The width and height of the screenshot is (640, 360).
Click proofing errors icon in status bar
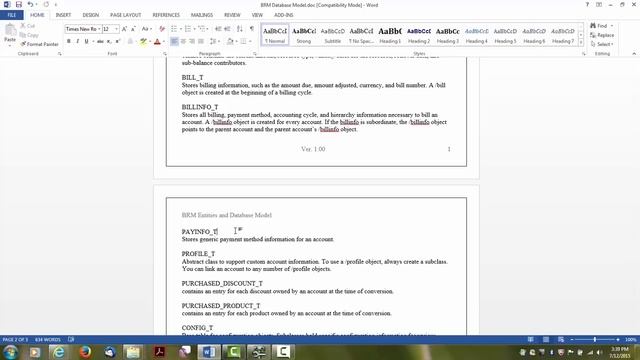point(71,340)
